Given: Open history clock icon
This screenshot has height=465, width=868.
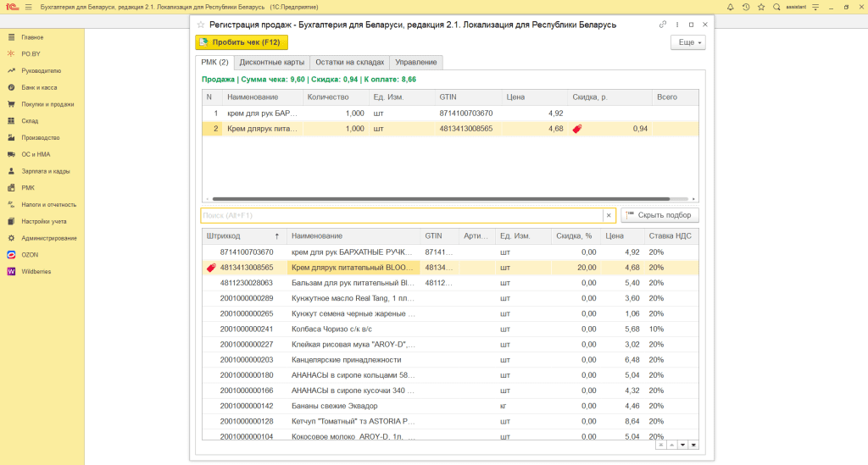Looking at the screenshot, I should pyautogui.click(x=746, y=7).
